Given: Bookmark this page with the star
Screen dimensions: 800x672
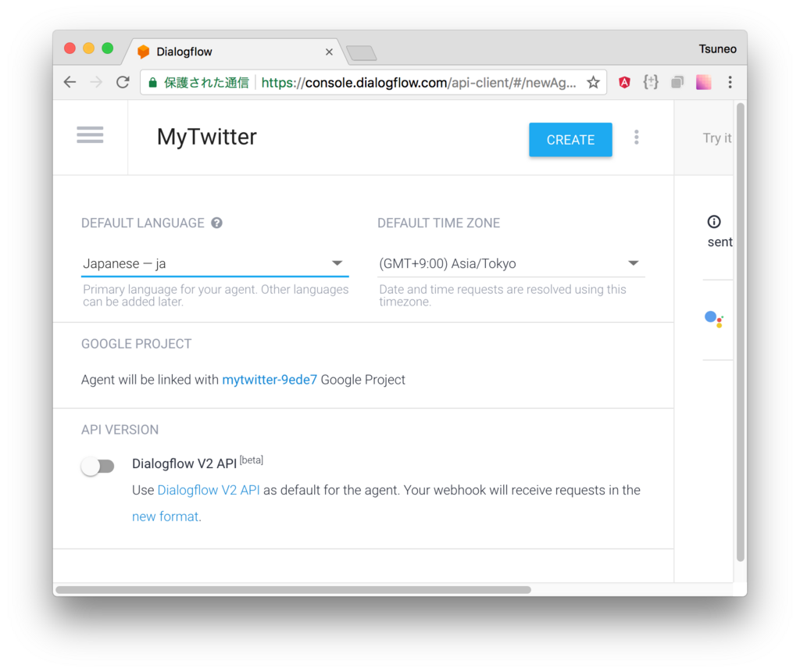Looking at the screenshot, I should point(593,82).
